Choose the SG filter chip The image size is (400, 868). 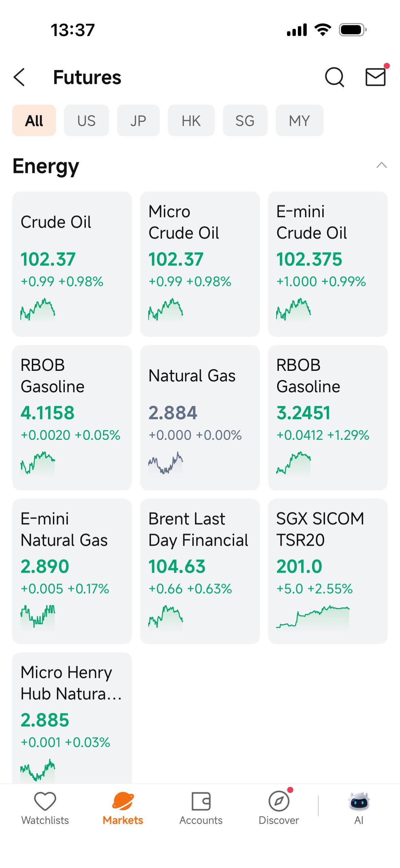(245, 121)
